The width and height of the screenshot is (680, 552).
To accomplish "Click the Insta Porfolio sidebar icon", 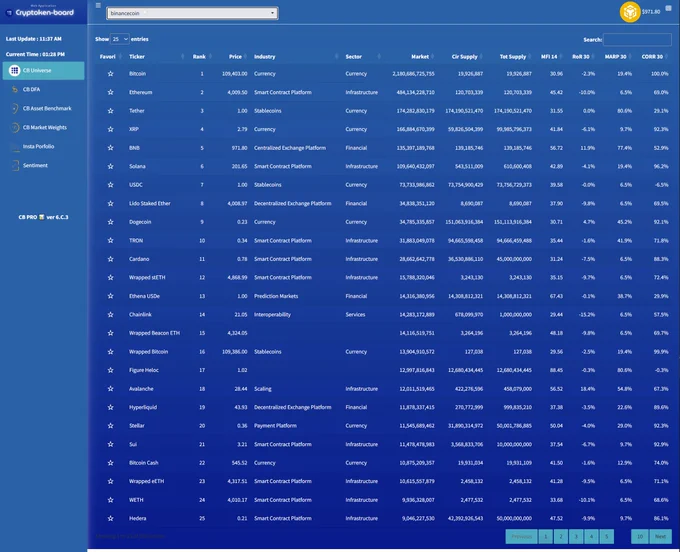I will [x=15, y=147].
